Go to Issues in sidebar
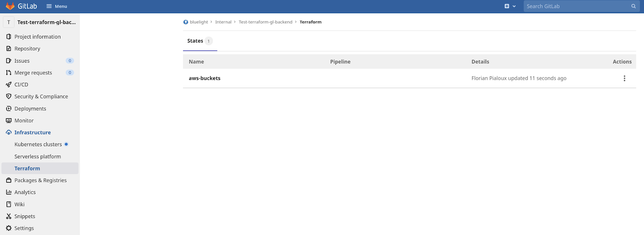This screenshot has height=235, width=644. (22, 61)
